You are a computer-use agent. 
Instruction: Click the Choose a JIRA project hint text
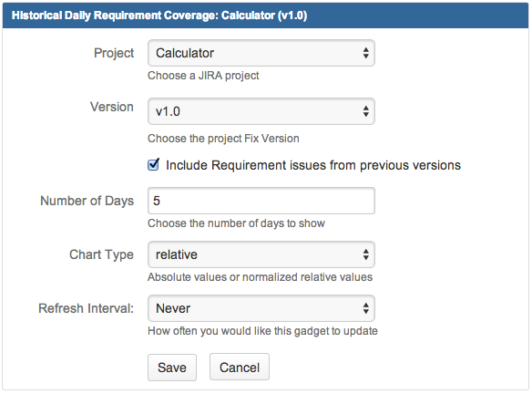pyautogui.click(x=203, y=76)
